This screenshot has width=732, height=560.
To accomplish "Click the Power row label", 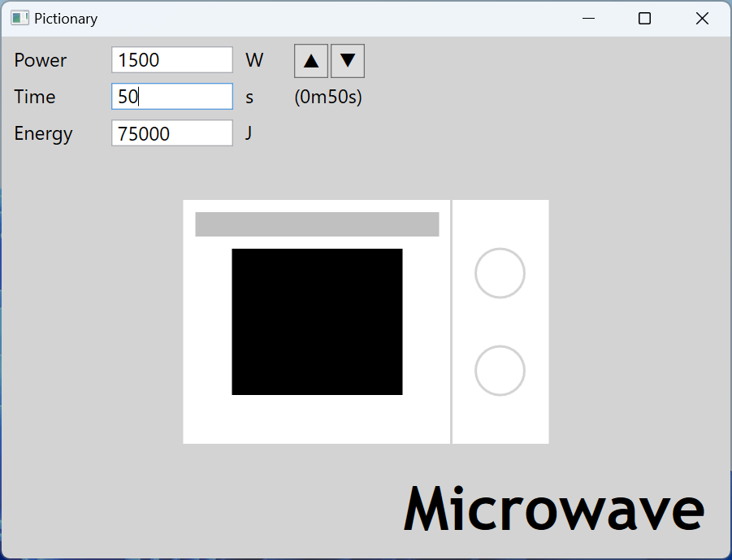I will [x=39, y=59].
